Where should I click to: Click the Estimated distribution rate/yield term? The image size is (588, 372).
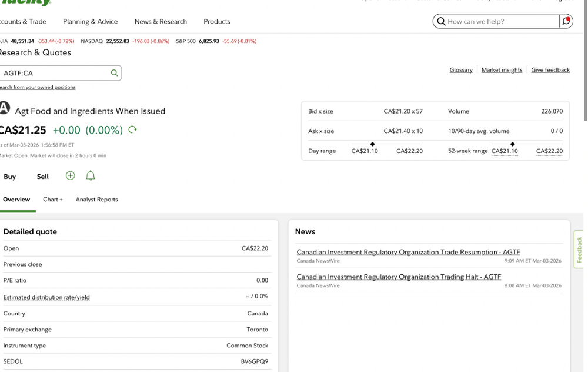pyautogui.click(x=46, y=297)
